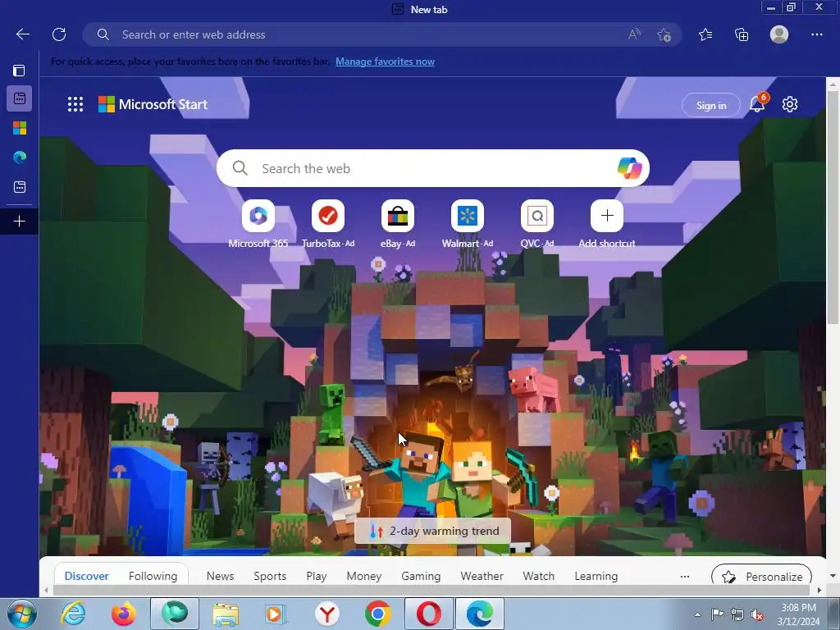This screenshot has height=630, width=840.
Task: Open tab actions icon in sidebar
Action: [x=20, y=71]
